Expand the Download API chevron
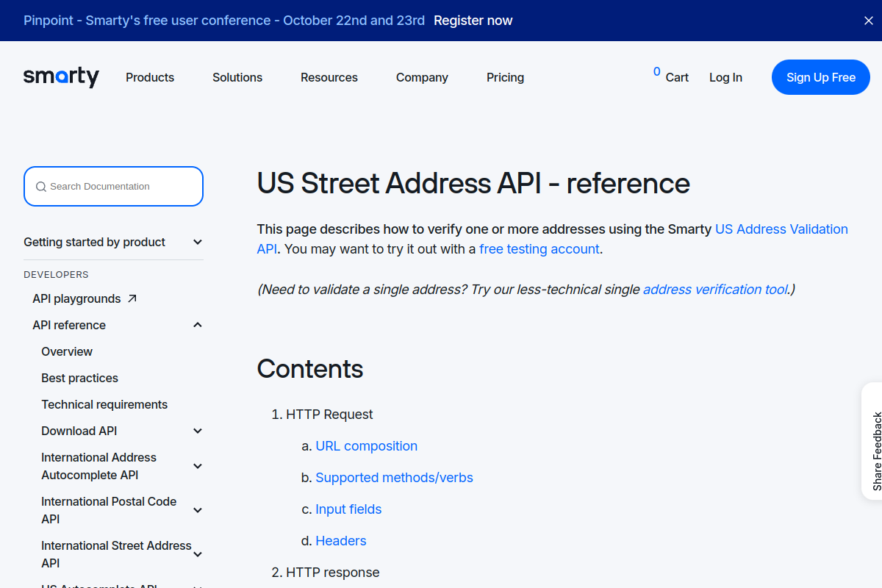Viewport: 882px width, 588px height. point(198,431)
